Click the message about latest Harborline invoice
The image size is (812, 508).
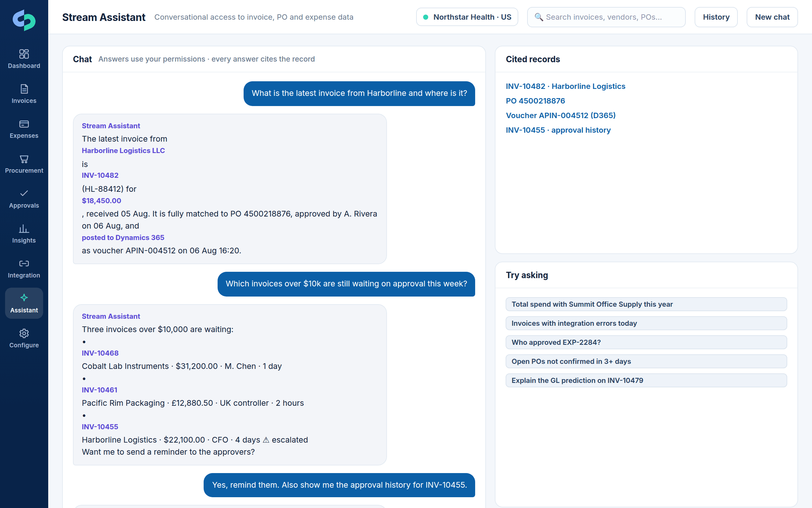(359, 93)
